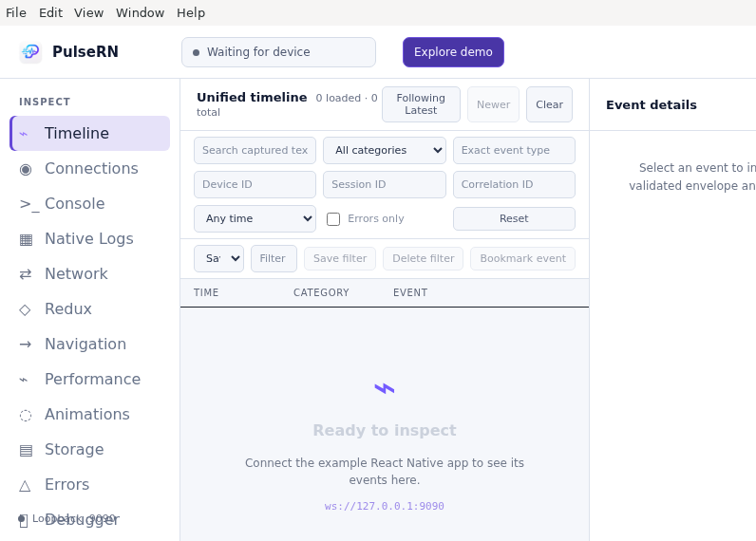Open the All categories dropdown

385,150
